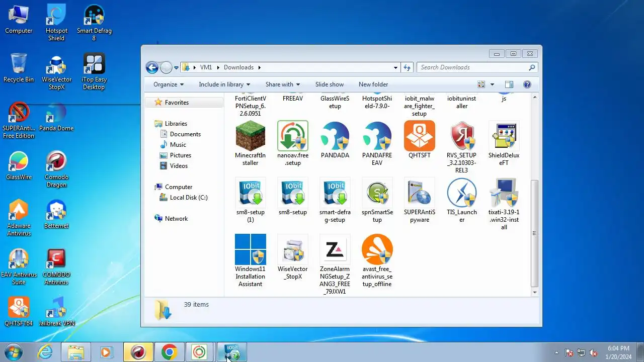This screenshot has height=362, width=644.
Task: Refresh the Downloads folder view
Action: [407, 67]
